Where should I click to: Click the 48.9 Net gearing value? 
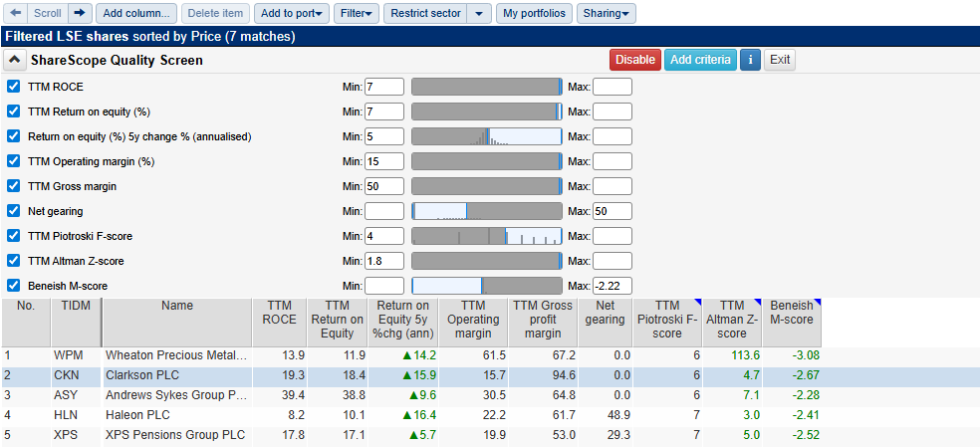click(x=618, y=415)
